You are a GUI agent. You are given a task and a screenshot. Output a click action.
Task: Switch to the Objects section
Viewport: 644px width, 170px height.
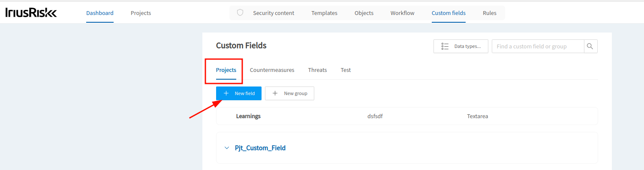click(x=364, y=13)
